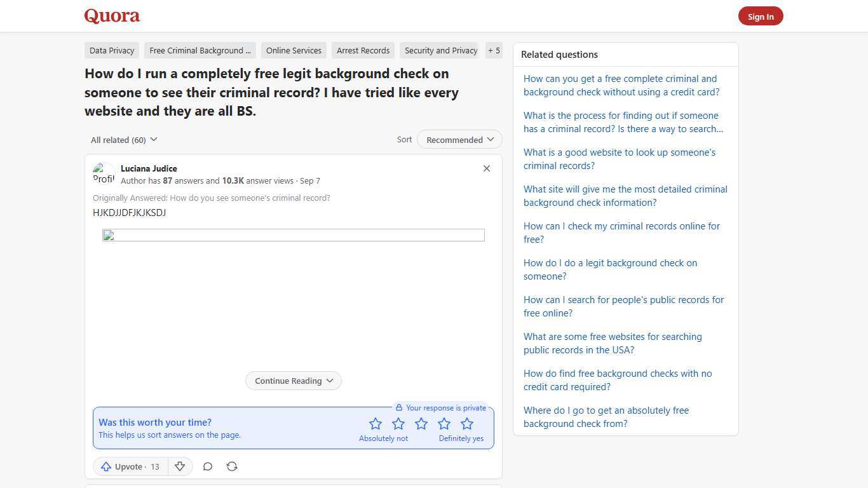The width and height of the screenshot is (868, 488).
Task: Open 'Where do I go to get an absolutely free background check from?'
Action: (606, 417)
